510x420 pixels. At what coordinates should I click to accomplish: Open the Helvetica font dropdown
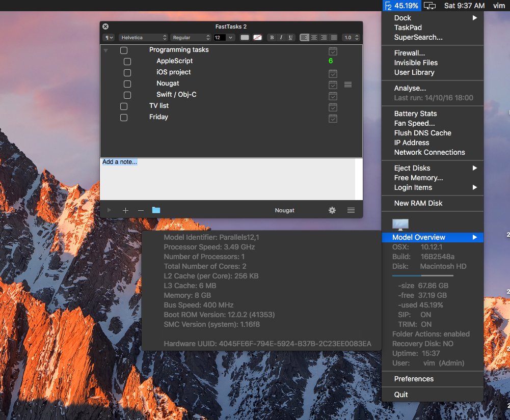143,37
